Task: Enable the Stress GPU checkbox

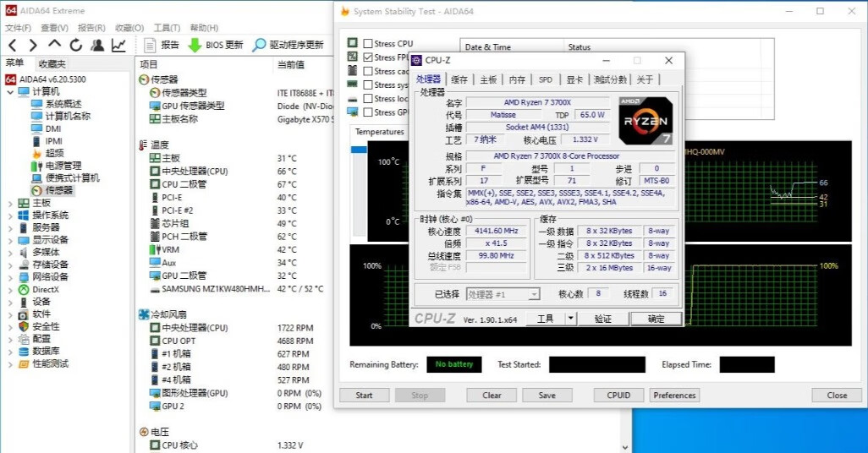Action: coord(367,112)
